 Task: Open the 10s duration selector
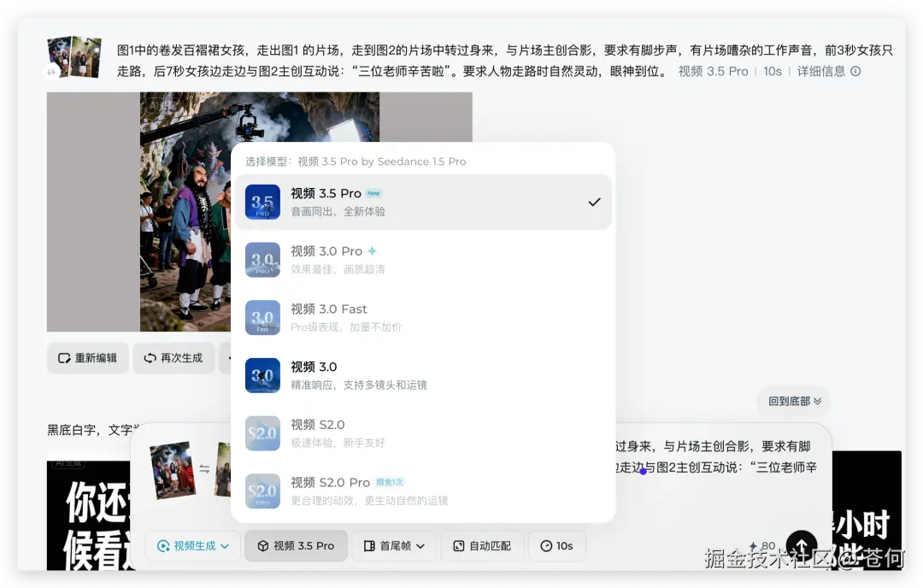tap(557, 545)
